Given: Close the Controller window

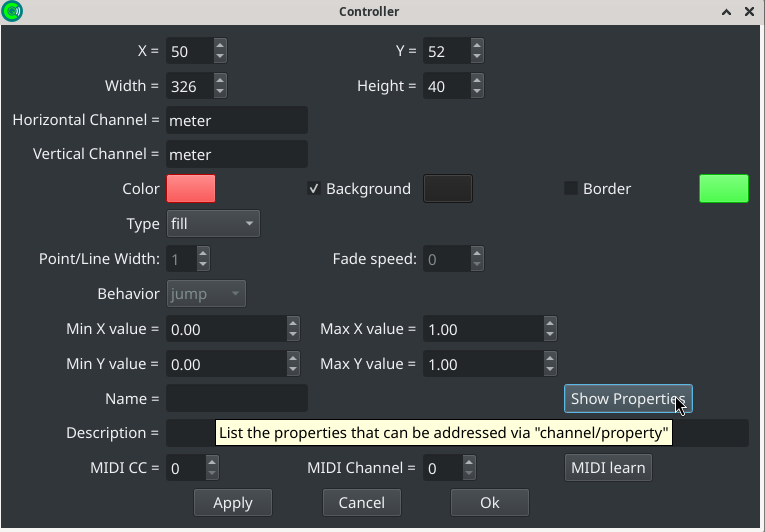Looking at the screenshot, I should tap(749, 12).
